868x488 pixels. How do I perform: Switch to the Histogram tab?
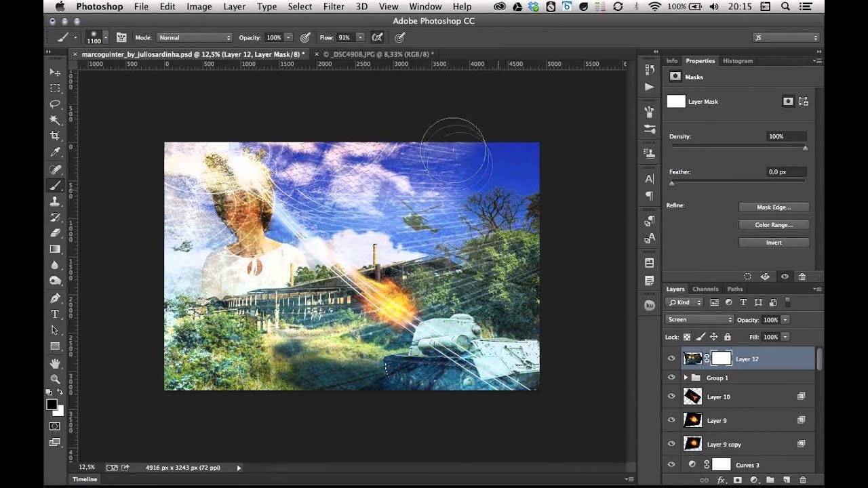click(x=738, y=60)
